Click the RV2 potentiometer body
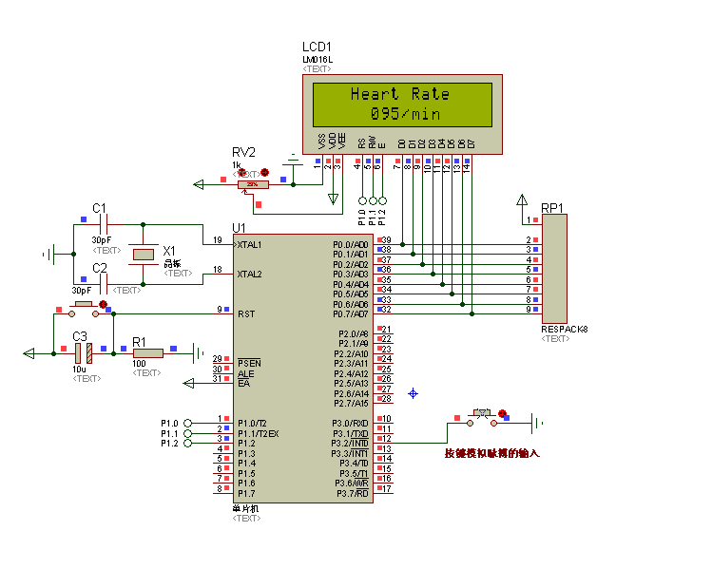Viewport: 712px width, 588px height. click(x=253, y=184)
